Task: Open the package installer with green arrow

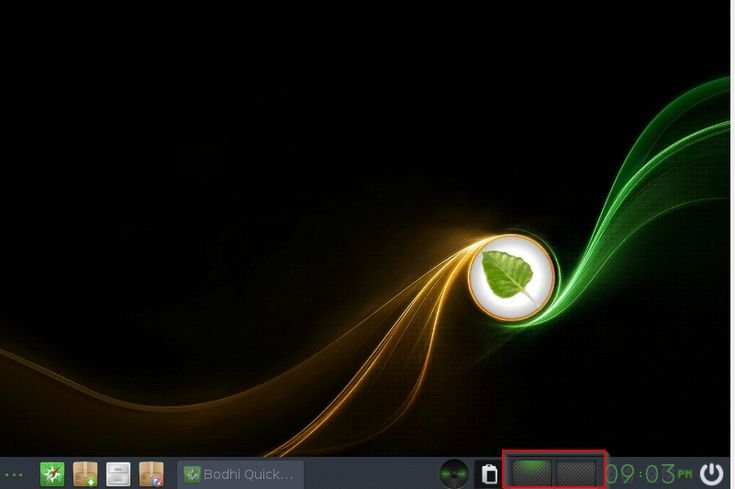Action: [x=85, y=473]
